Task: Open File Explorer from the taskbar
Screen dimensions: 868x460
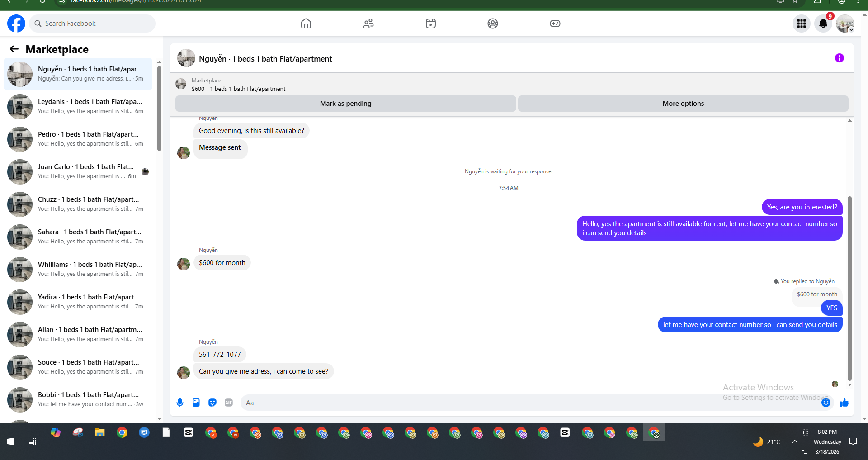Action: pyautogui.click(x=100, y=433)
